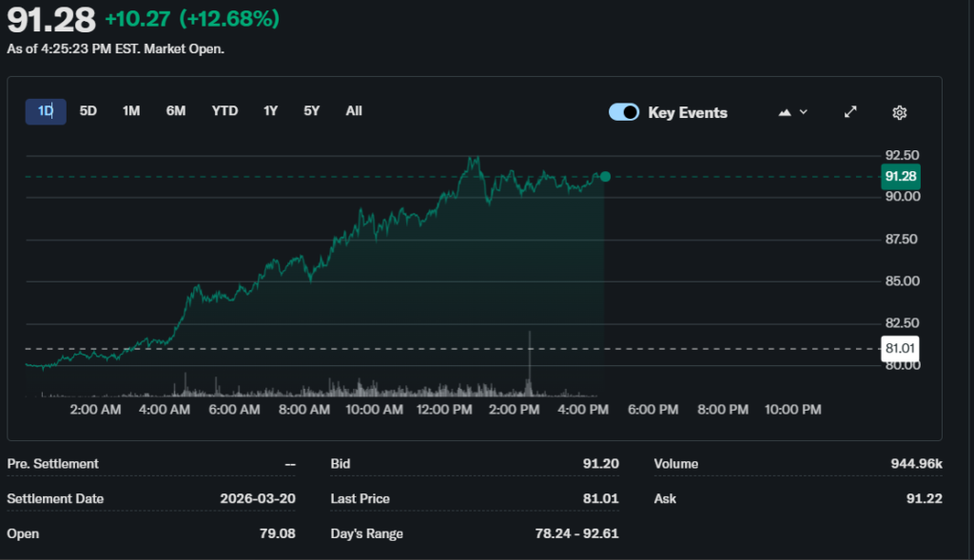Click the green 91.28 price axis label
The image size is (974, 560).
pyautogui.click(x=900, y=176)
